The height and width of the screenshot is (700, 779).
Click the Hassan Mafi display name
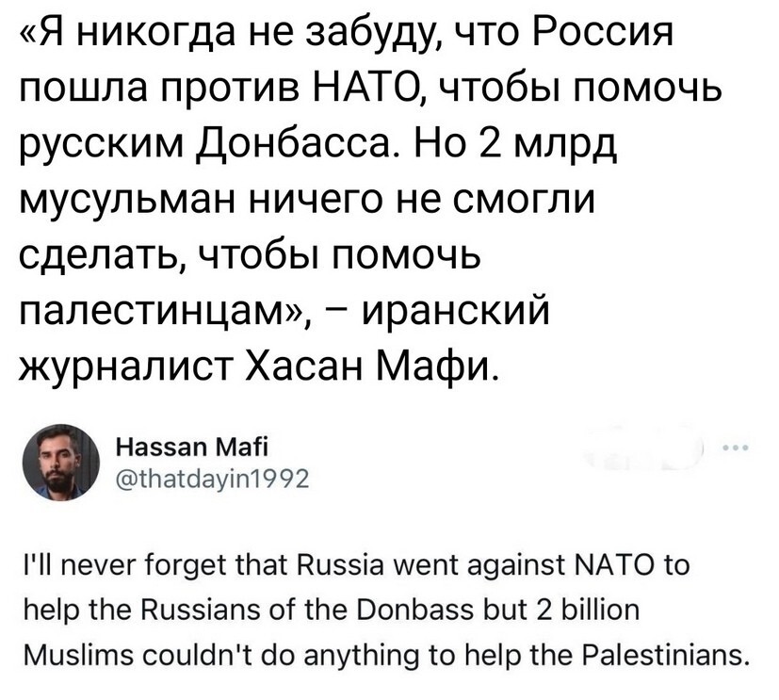coord(192,448)
